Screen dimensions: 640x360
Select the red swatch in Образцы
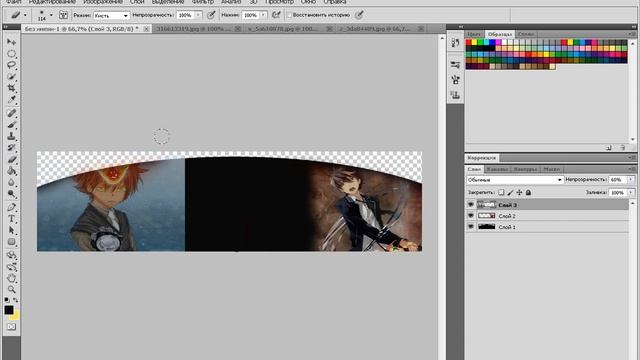(469, 42)
